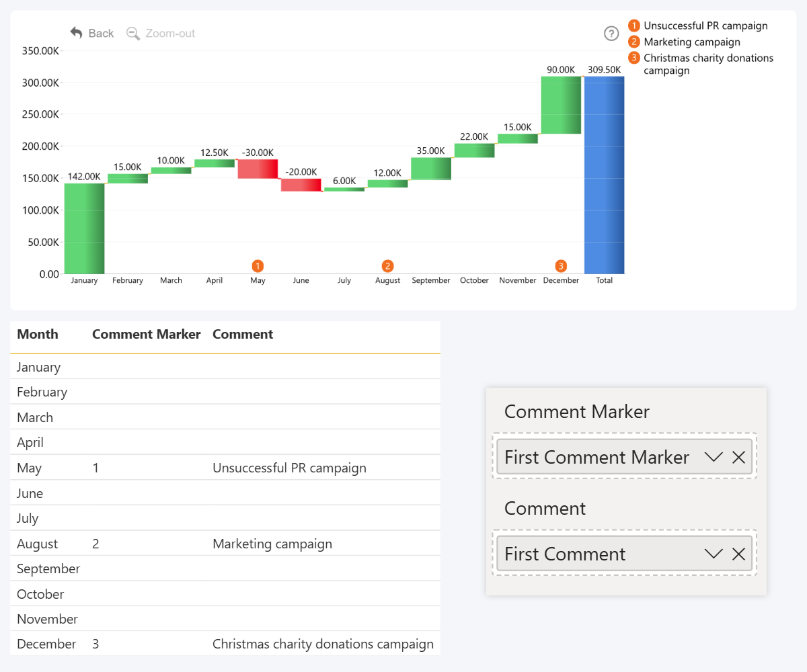Remove the First Comment field

coord(738,554)
